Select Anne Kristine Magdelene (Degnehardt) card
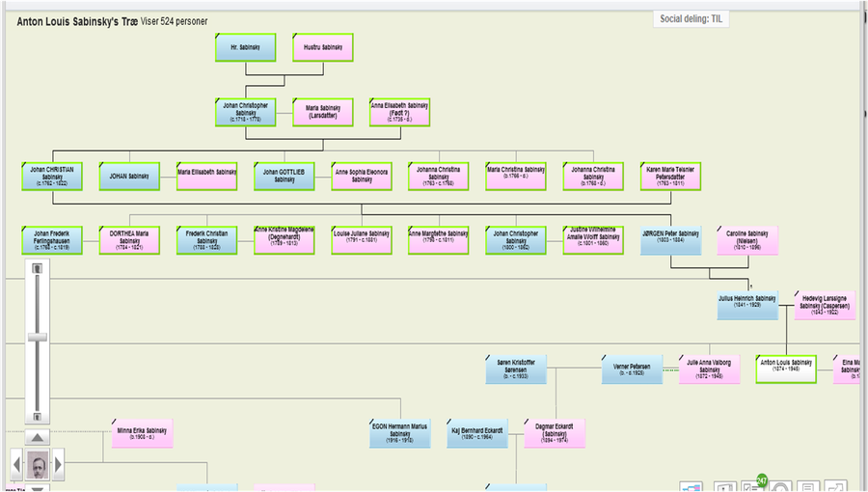This screenshot has height=492, width=868. (x=284, y=240)
